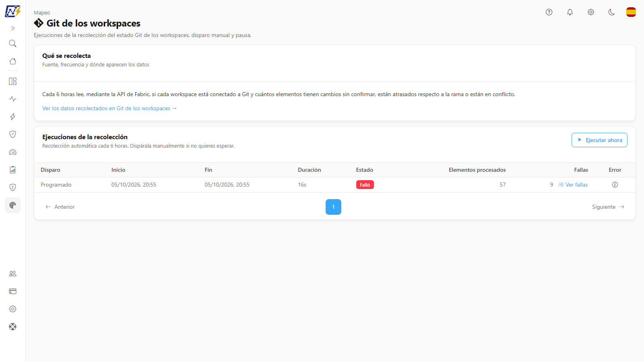
Task: Click Inicio column header
Action: [x=118, y=170]
